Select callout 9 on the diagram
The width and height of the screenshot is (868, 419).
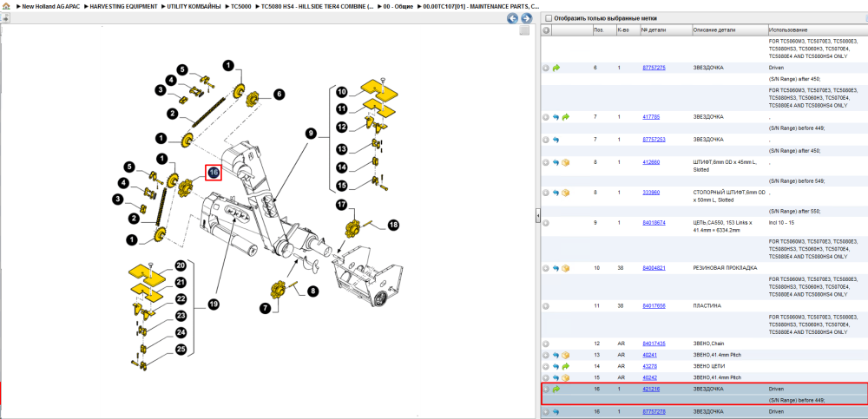tap(311, 133)
